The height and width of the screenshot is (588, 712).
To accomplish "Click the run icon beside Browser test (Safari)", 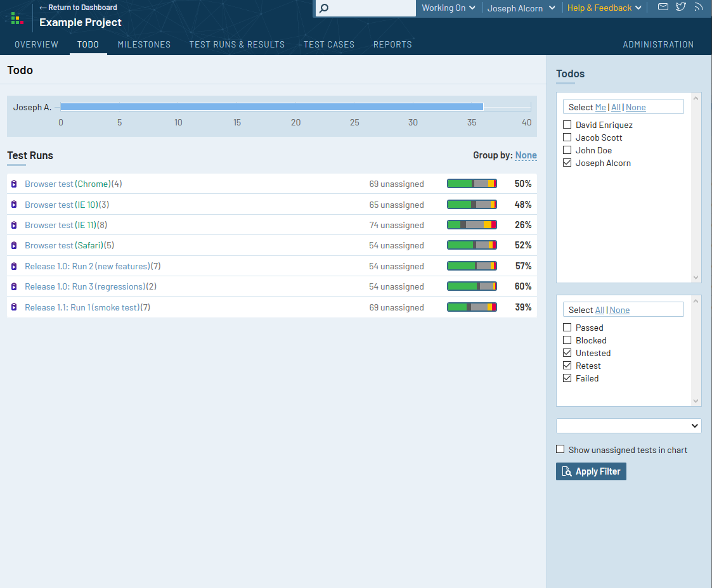I will tap(14, 245).
